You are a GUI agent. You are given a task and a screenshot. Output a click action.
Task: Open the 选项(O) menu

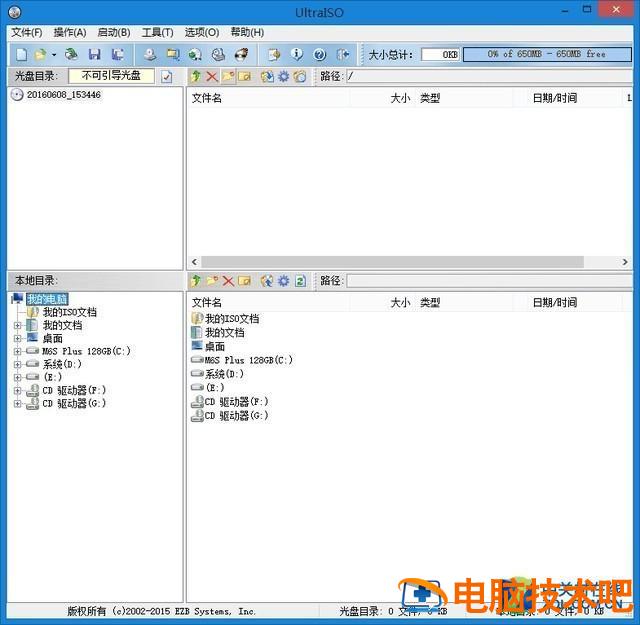tap(202, 32)
